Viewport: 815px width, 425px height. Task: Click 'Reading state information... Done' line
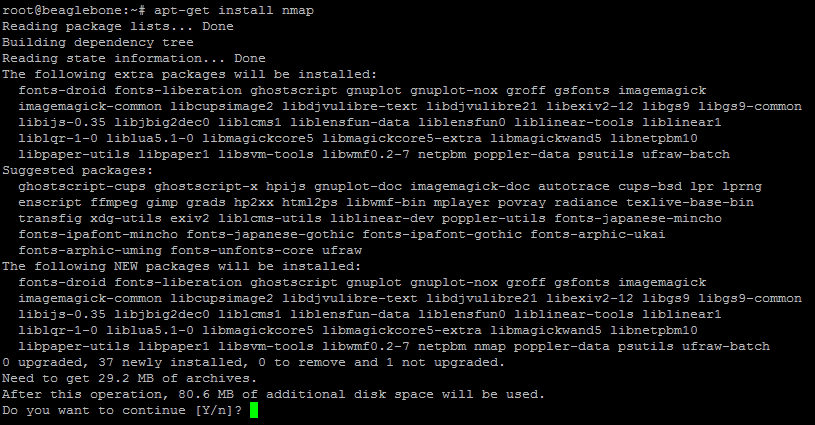tap(134, 58)
